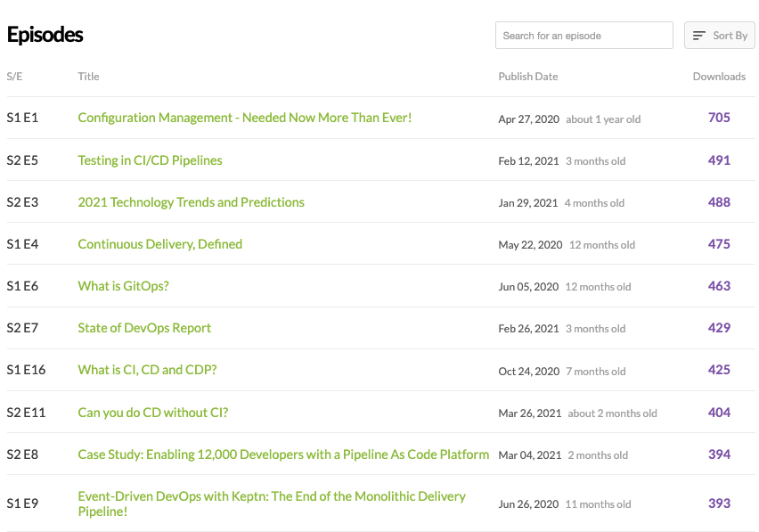The image size is (759, 532).
Task: Open Continuous Delivery, Defined episode
Action: [159, 244]
